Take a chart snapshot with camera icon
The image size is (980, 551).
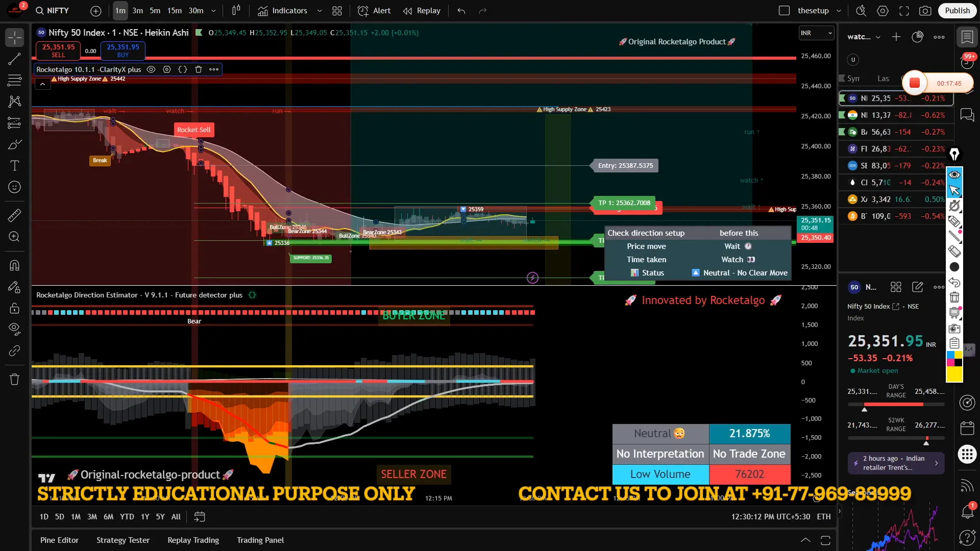click(925, 11)
